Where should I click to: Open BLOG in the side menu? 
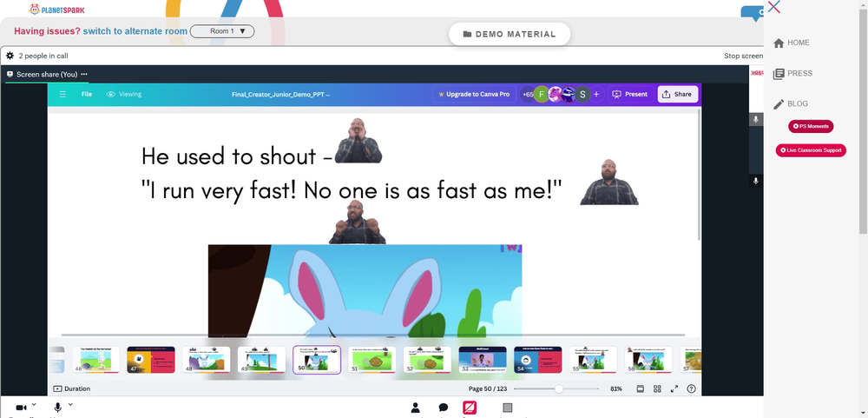[x=791, y=103]
